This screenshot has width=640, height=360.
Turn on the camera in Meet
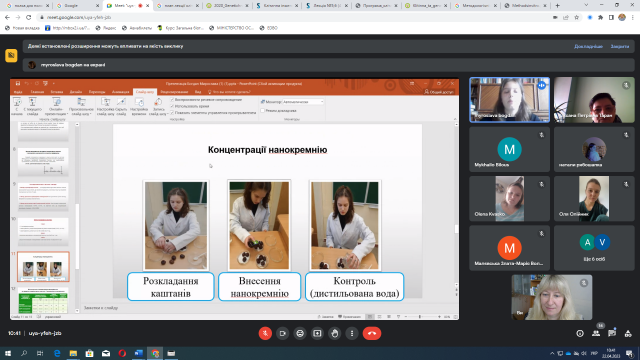(282, 333)
